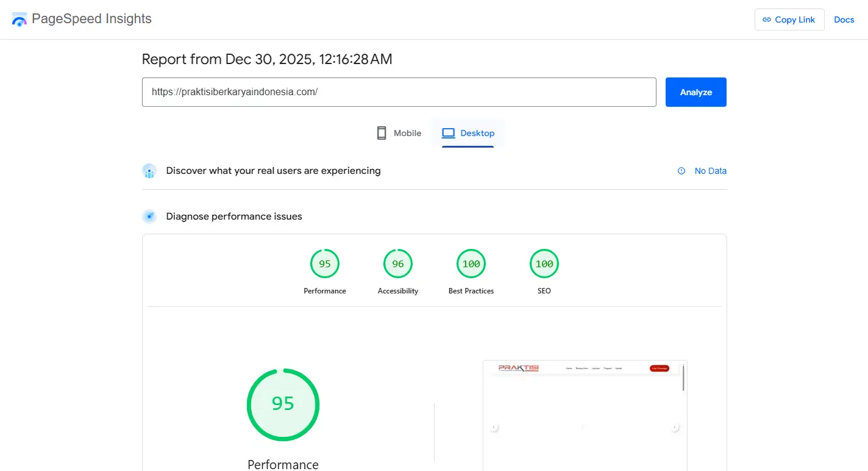The width and height of the screenshot is (868, 471).
Task: Click the chain icon inside Copy Link
Action: (x=767, y=19)
